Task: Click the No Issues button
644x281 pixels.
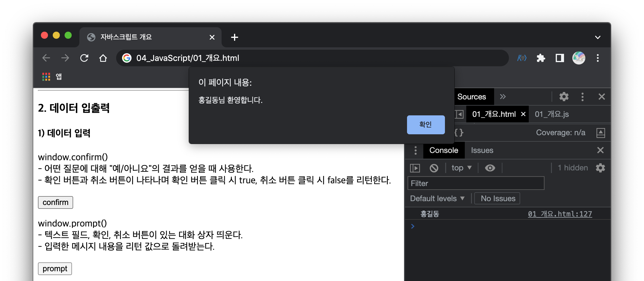Action: (497, 198)
